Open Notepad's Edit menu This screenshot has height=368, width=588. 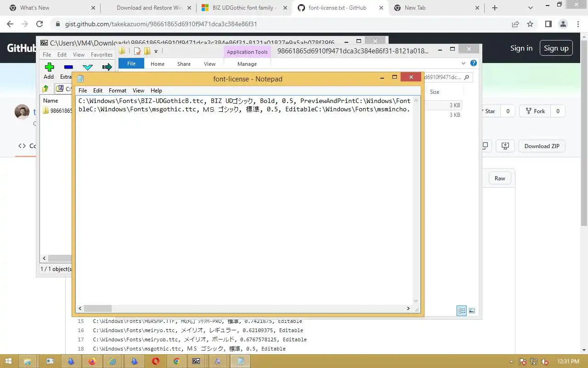98,91
